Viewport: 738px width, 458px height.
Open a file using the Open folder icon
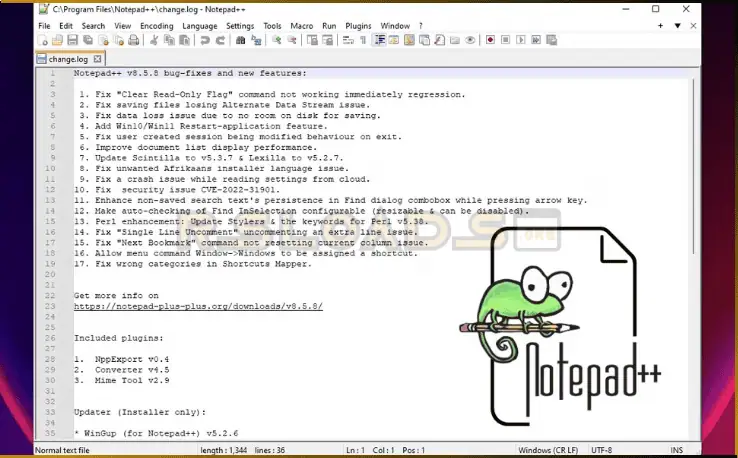click(57, 40)
